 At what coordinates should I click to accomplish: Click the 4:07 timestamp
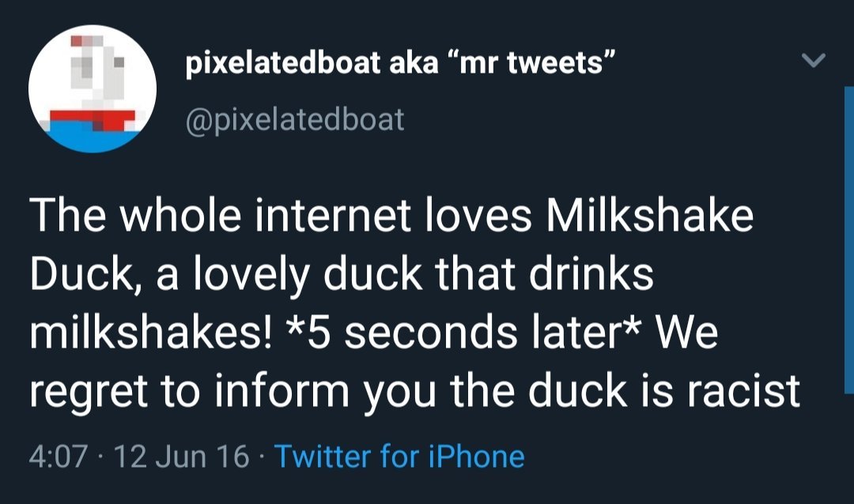[x=58, y=456]
